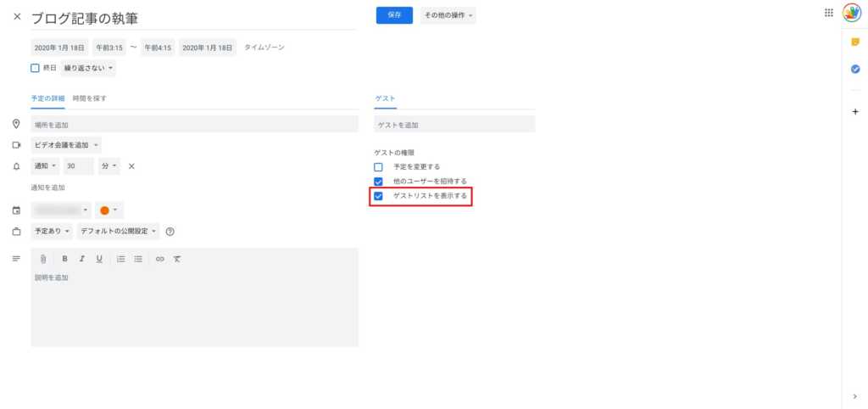
Task: Select the ゲスト tab
Action: pos(385,98)
